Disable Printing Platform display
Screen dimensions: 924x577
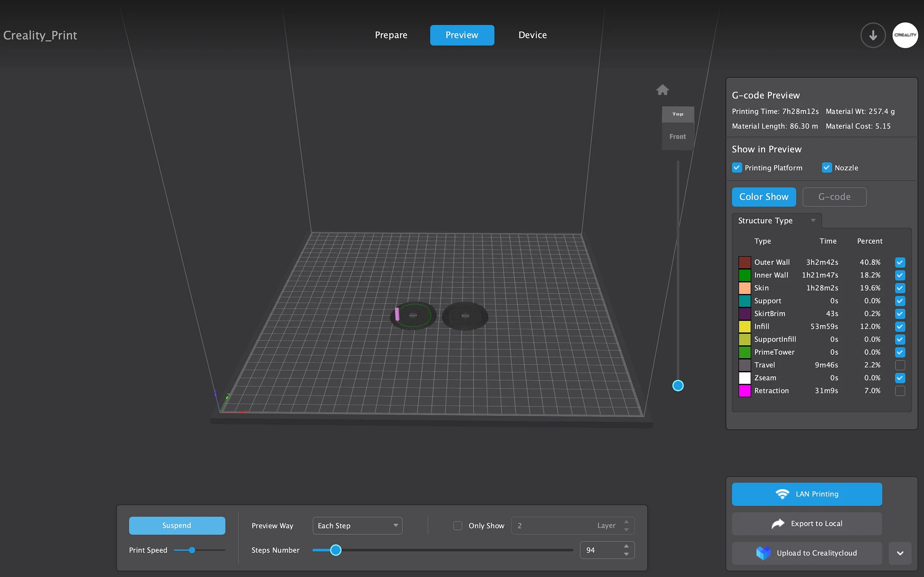coord(737,168)
